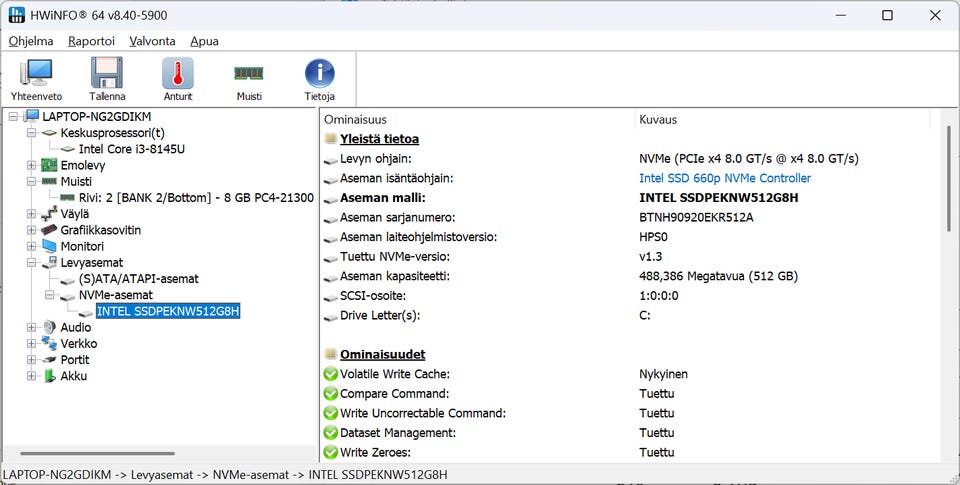This screenshot has height=485, width=960.
Task: Click green check icon beside Compare Command
Action: click(x=331, y=393)
